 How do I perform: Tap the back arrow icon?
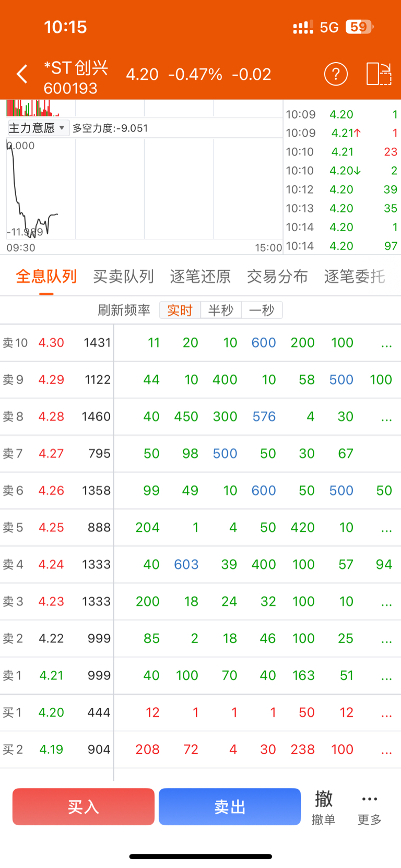(22, 74)
